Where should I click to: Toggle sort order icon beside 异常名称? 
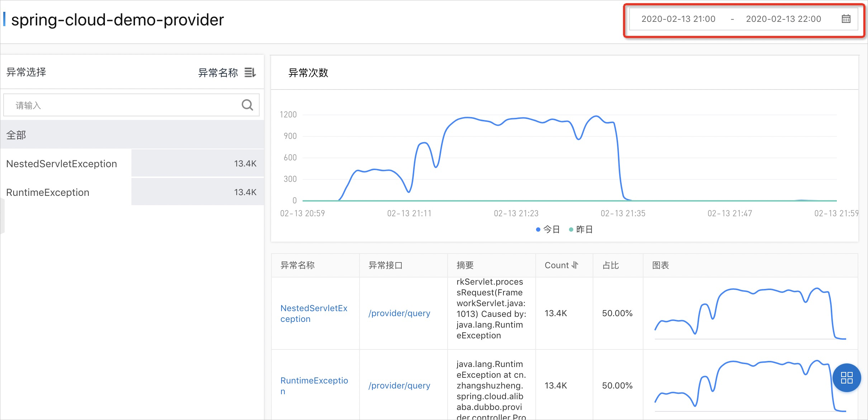pos(250,73)
